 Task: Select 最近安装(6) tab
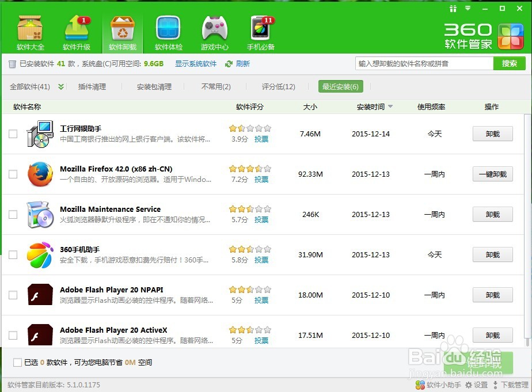pyautogui.click(x=340, y=87)
